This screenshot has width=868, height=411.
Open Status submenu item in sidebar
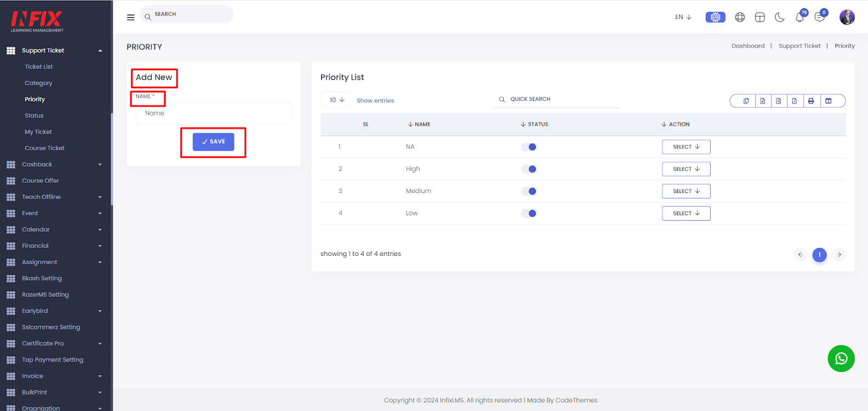pyautogui.click(x=34, y=115)
